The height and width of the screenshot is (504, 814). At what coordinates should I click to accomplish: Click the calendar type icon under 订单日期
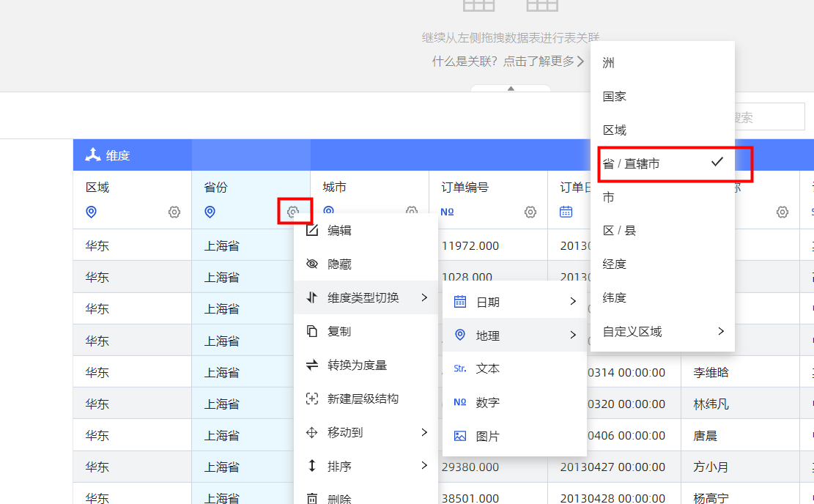566,212
